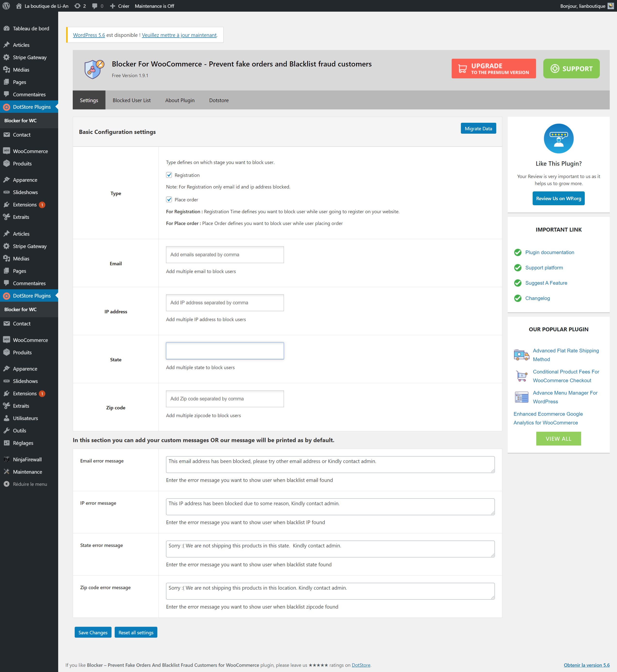The height and width of the screenshot is (672, 617).
Task: Click Obtenir la version 5.6 footer link
Action: pyautogui.click(x=587, y=665)
